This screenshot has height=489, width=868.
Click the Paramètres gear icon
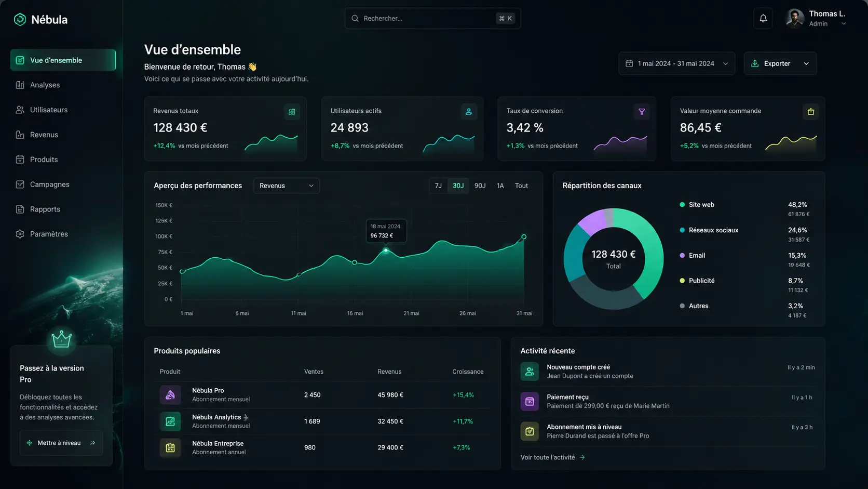20,234
